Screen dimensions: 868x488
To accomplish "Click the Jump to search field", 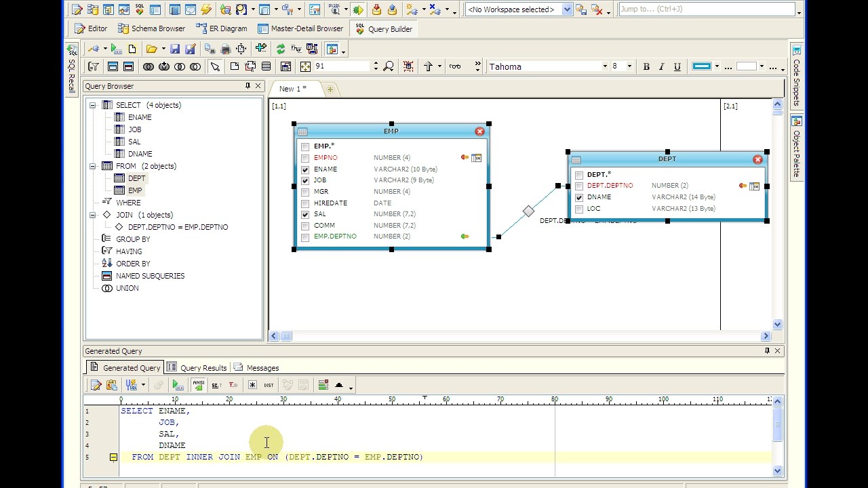I will pos(705,9).
